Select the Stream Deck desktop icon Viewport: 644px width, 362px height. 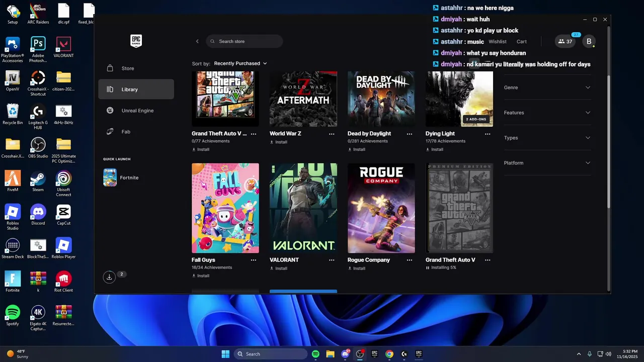[x=13, y=248]
